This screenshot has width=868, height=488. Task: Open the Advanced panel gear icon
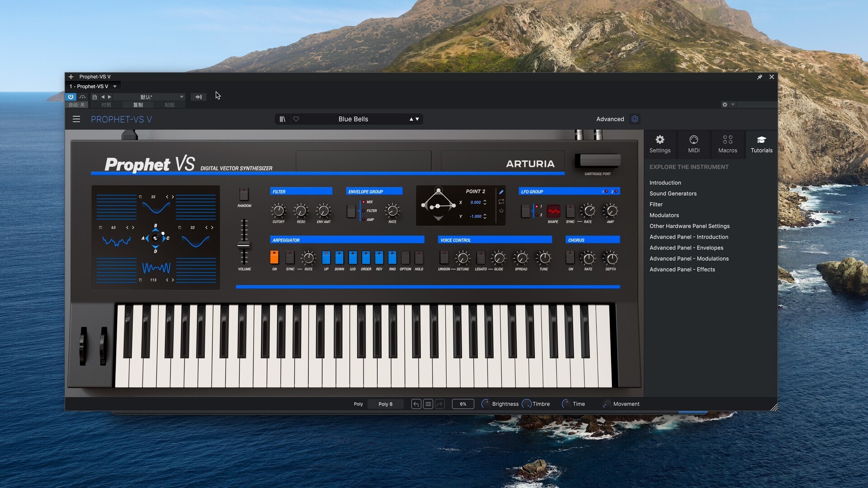(x=635, y=119)
